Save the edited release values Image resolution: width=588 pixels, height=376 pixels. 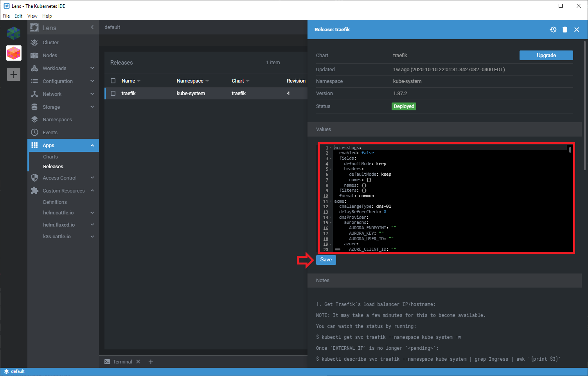[326, 260]
